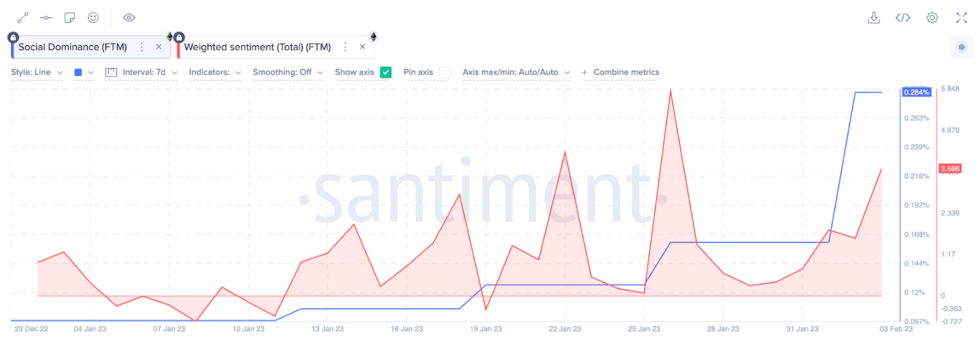Uncheck the Show axis checkbox
This screenshot has width=980, height=340.
386,72
